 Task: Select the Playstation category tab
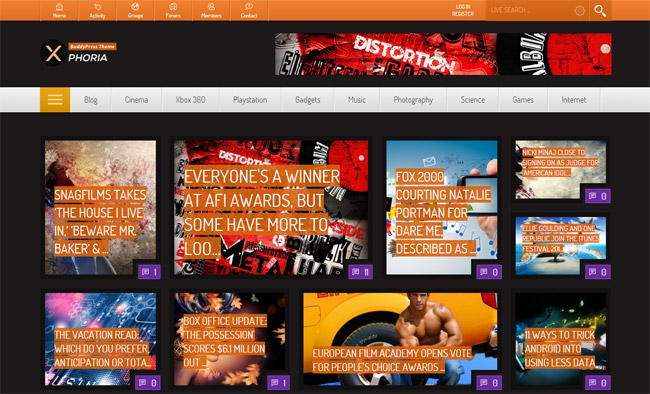pos(250,100)
